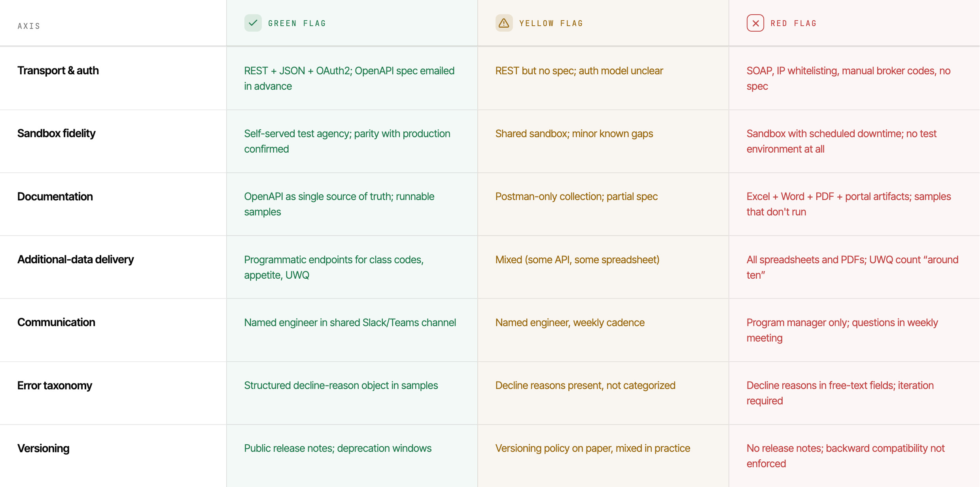This screenshot has height=487, width=980.
Task: Click the Additional-data delivery row heading
Action: (76, 259)
